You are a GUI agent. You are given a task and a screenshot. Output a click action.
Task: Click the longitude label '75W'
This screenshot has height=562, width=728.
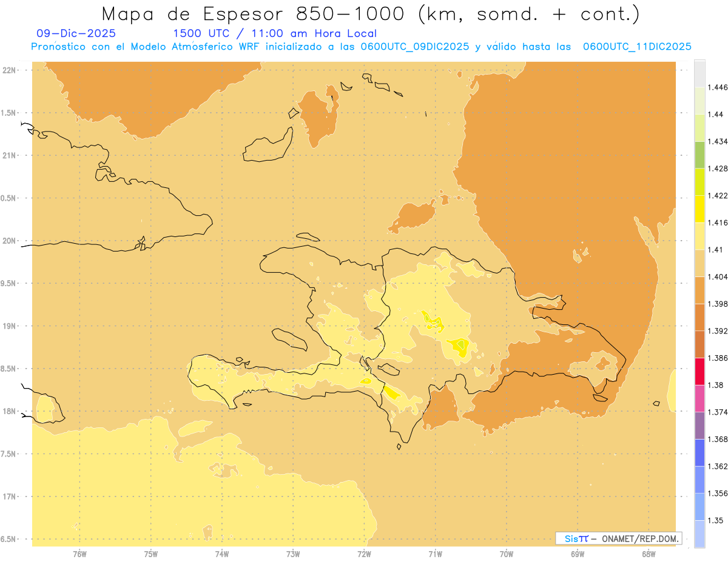pyautogui.click(x=151, y=554)
